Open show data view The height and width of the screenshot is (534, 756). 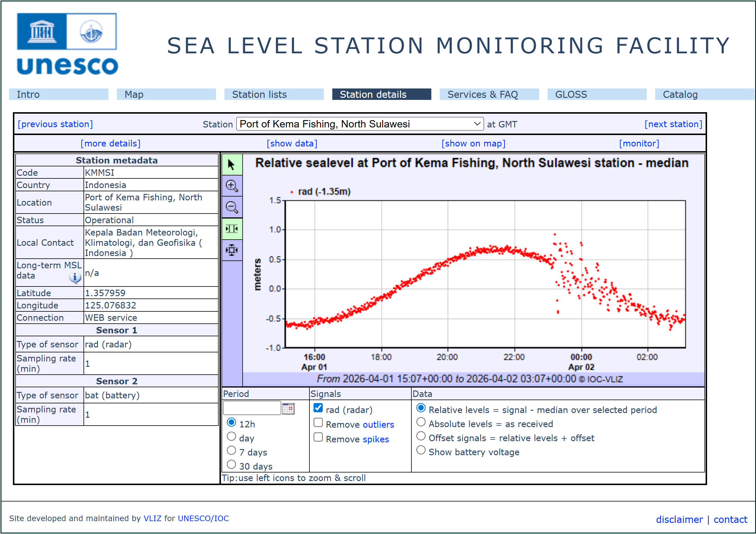coord(292,143)
